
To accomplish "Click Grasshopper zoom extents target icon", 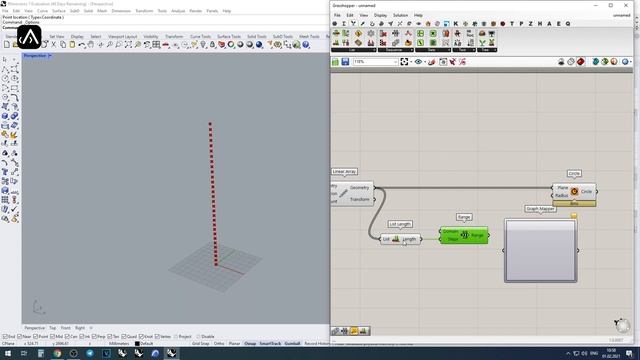I will pos(404,62).
